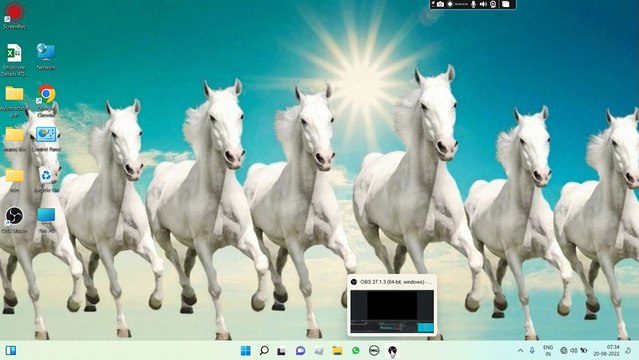Open the ENG IN language switcher
Viewport: 639px width, 360px height.
(x=548, y=351)
